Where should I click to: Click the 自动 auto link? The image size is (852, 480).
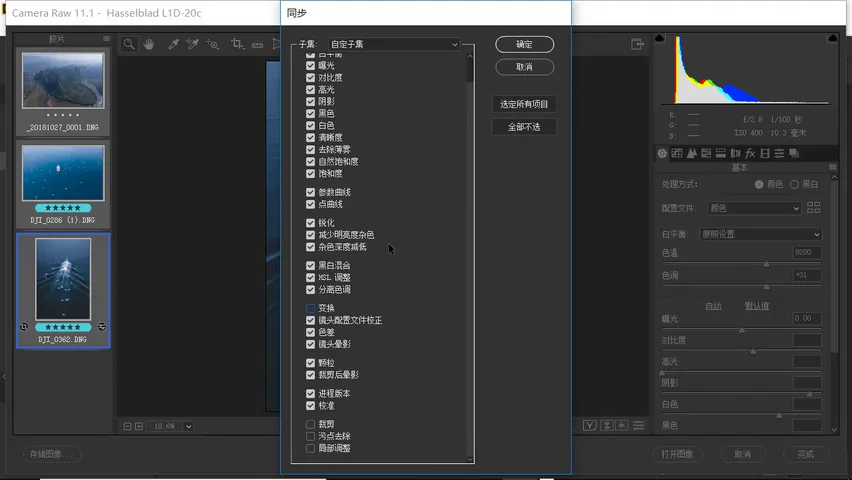pos(713,306)
